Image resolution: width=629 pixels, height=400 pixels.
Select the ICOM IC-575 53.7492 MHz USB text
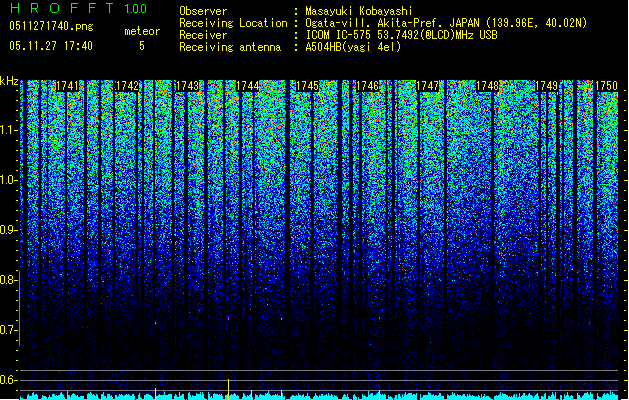[401, 35]
